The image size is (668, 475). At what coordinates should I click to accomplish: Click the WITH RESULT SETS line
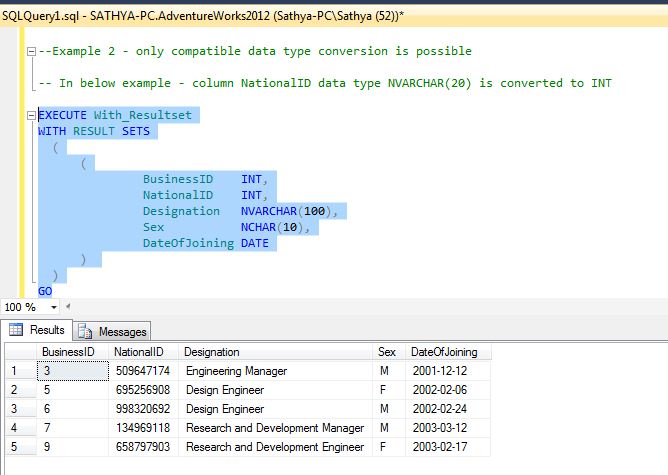pyautogui.click(x=94, y=131)
